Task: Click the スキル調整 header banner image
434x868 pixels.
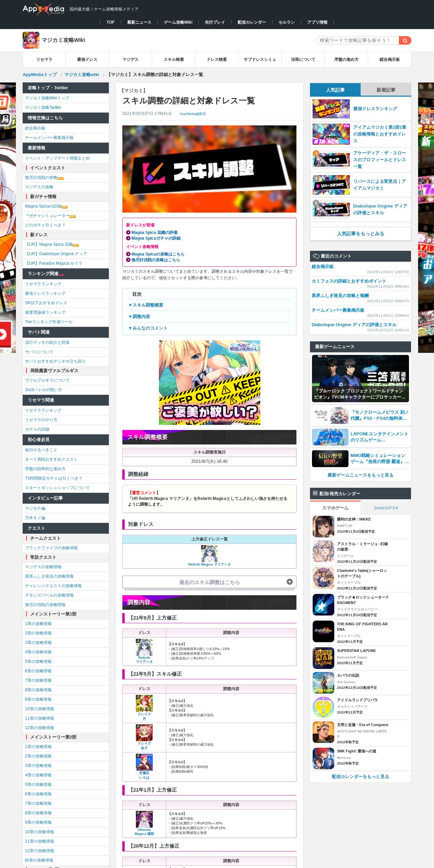Action: [x=209, y=169]
